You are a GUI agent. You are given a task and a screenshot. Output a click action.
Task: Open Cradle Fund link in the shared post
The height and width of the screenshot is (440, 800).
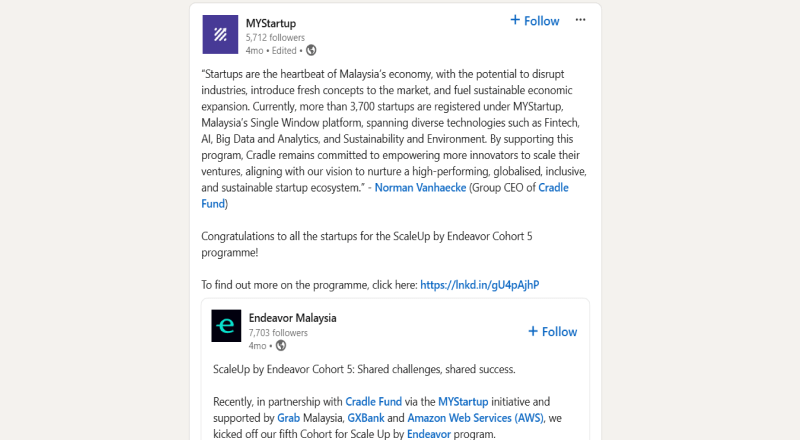coord(373,402)
